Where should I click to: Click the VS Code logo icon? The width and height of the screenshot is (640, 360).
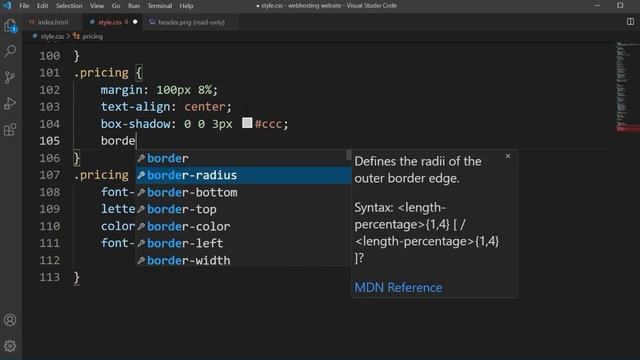click(x=7, y=6)
